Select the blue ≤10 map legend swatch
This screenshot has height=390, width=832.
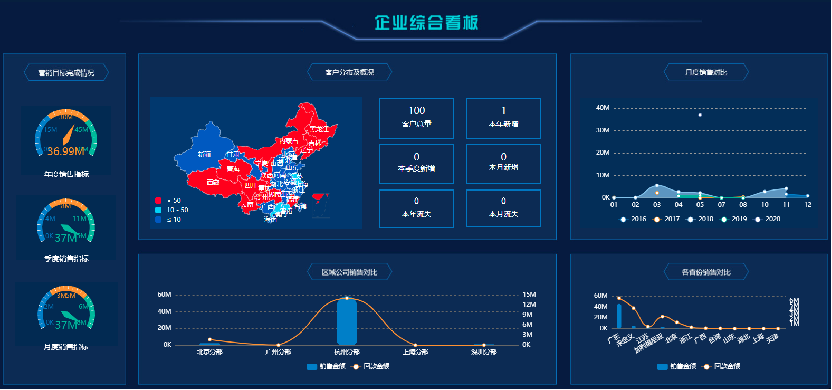point(158,219)
